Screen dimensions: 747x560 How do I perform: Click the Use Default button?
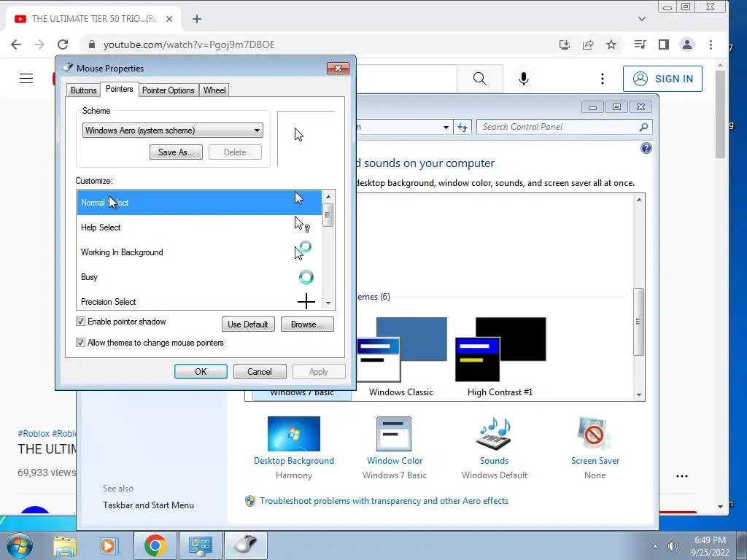click(248, 324)
